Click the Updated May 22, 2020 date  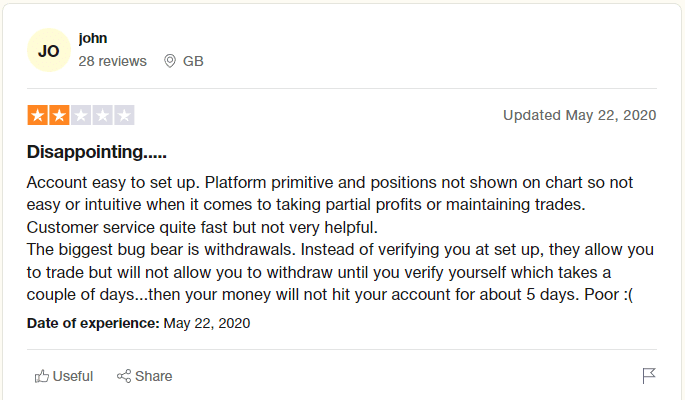(x=579, y=115)
